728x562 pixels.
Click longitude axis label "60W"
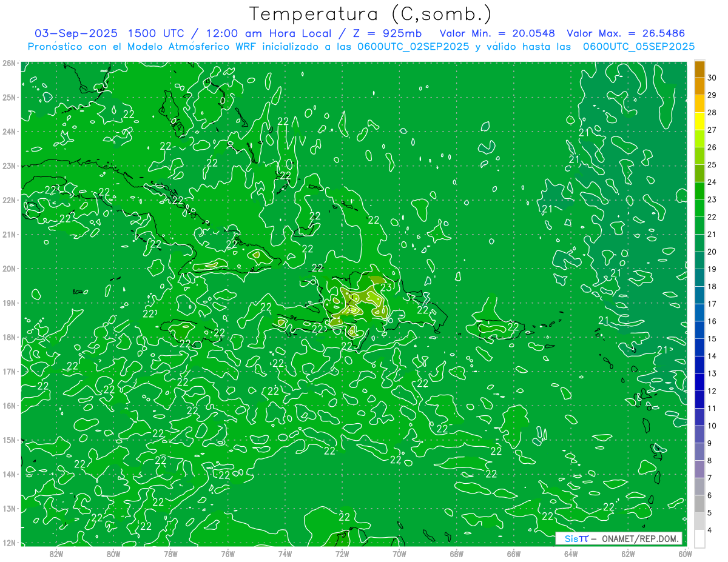[x=685, y=554]
